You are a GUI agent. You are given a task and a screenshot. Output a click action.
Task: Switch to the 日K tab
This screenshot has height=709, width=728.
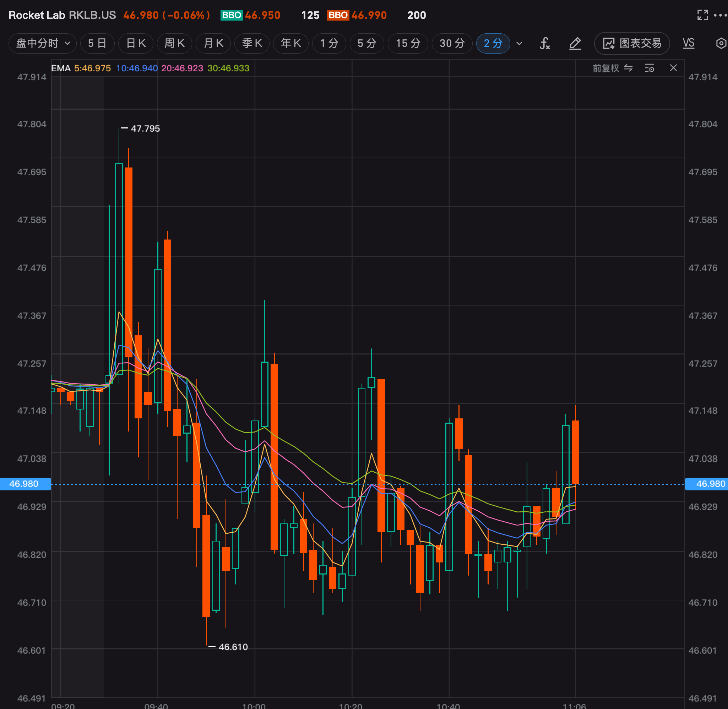(x=136, y=43)
